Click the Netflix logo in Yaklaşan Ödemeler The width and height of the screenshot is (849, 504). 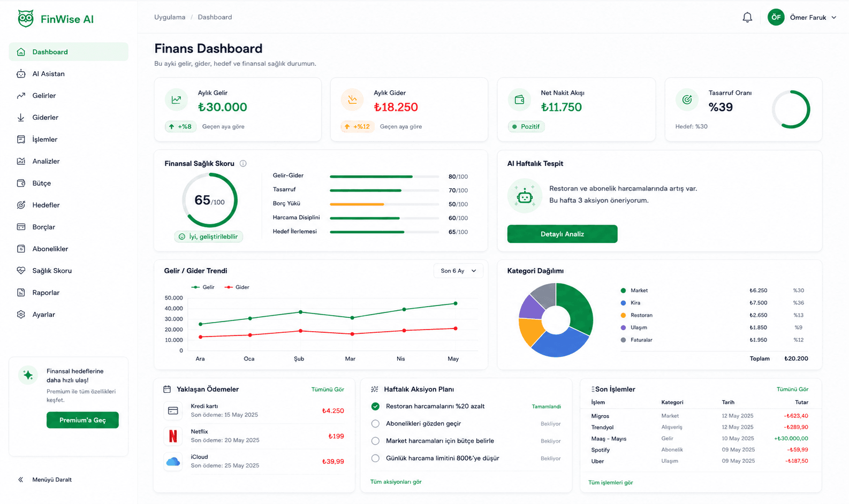click(173, 436)
